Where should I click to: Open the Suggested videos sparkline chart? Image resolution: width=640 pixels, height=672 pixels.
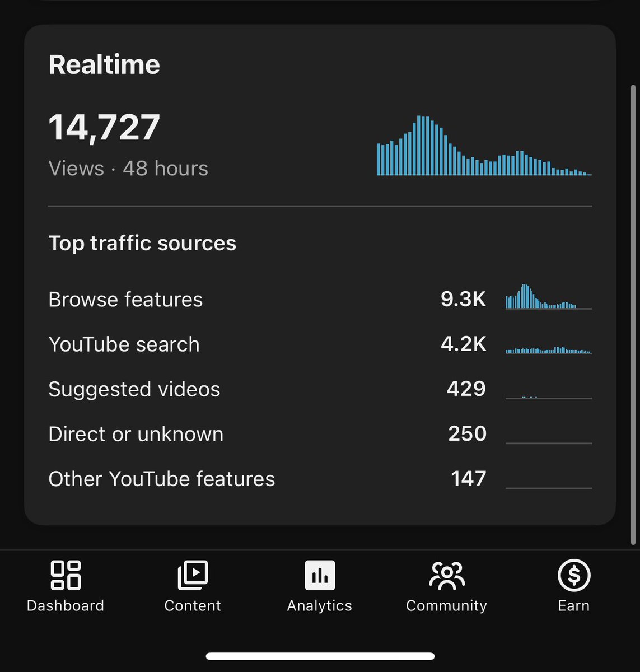[x=549, y=397]
